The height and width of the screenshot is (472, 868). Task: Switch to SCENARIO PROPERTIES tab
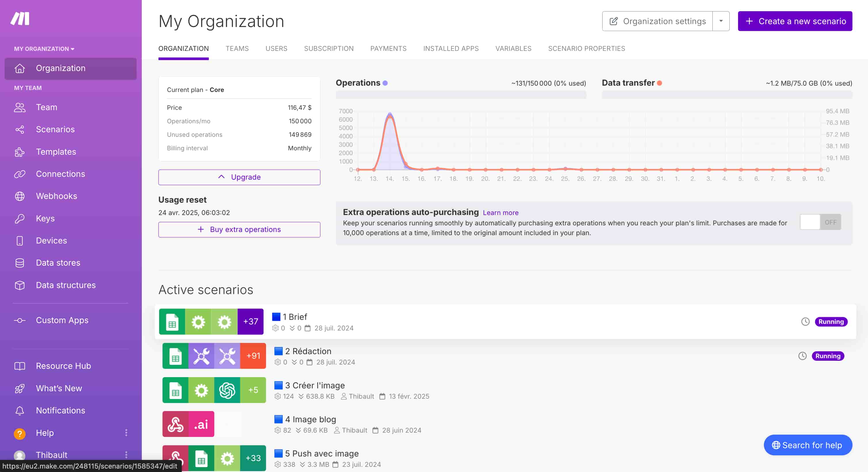tap(586, 49)
